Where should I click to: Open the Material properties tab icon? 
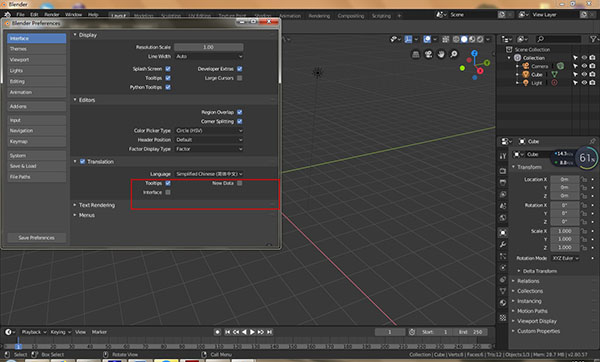click(503, 303)
